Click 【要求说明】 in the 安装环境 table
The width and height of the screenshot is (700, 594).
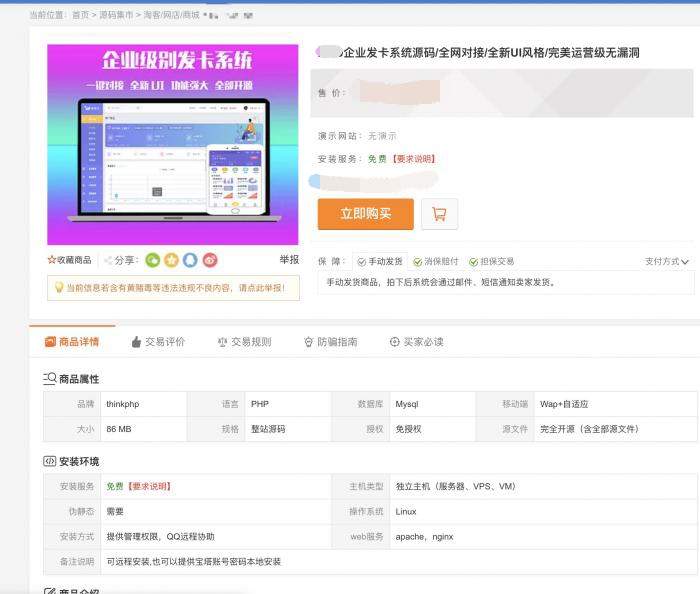(x=149, y=486)
